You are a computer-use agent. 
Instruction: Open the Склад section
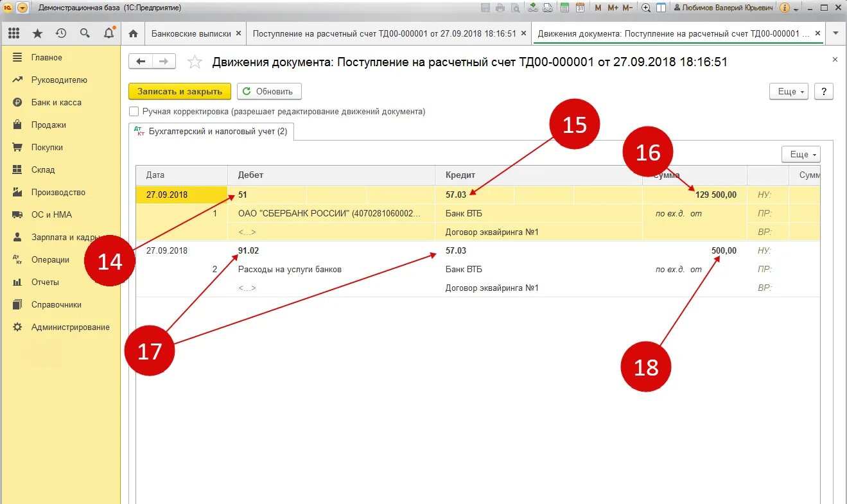43,169
